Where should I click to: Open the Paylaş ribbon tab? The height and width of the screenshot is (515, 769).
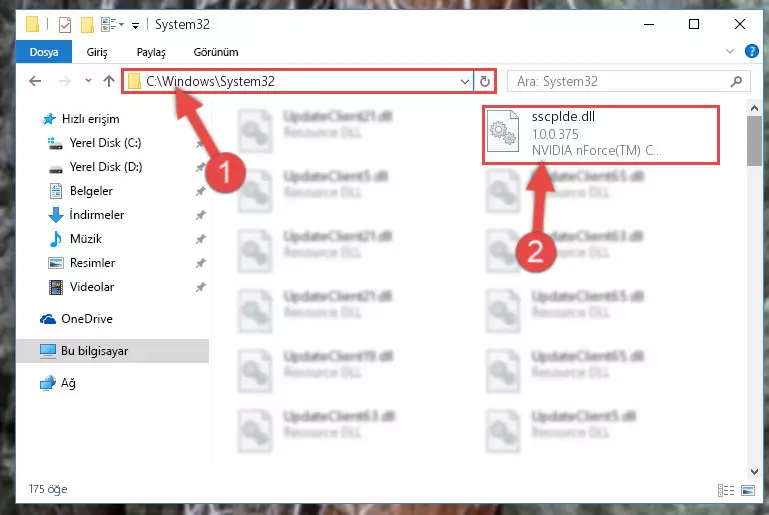tap(151, 52)
